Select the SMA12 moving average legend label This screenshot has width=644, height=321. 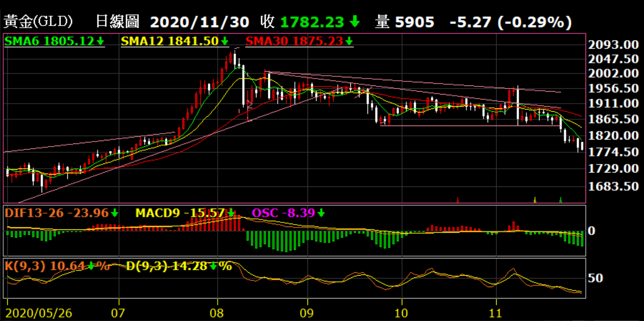pyautogui.click(x=169, y=41)
